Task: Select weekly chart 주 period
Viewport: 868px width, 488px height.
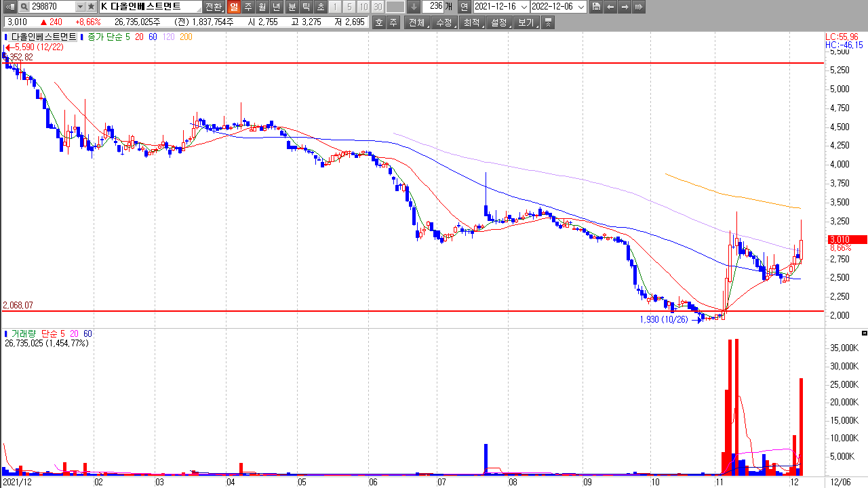Action: (248, 7)
